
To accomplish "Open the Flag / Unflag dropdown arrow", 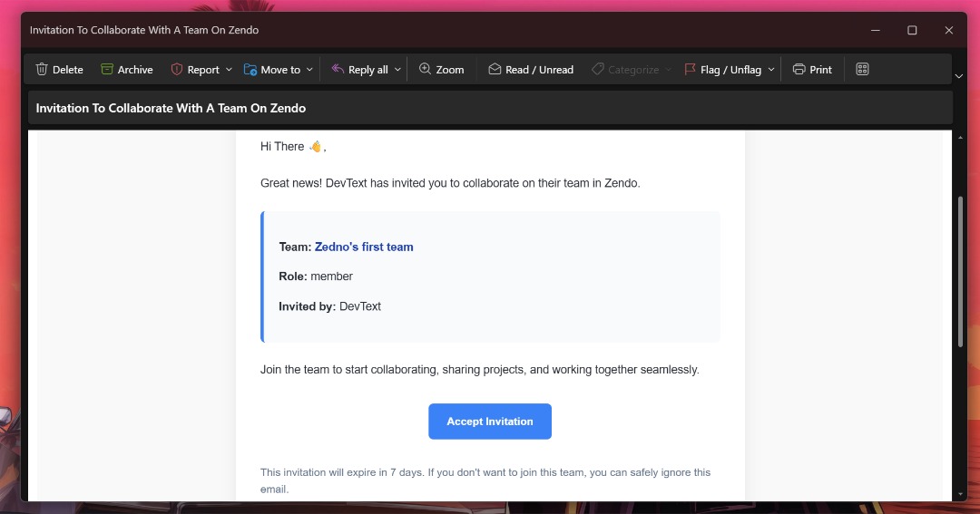I will pyautogui.click(x=771, y=69).
